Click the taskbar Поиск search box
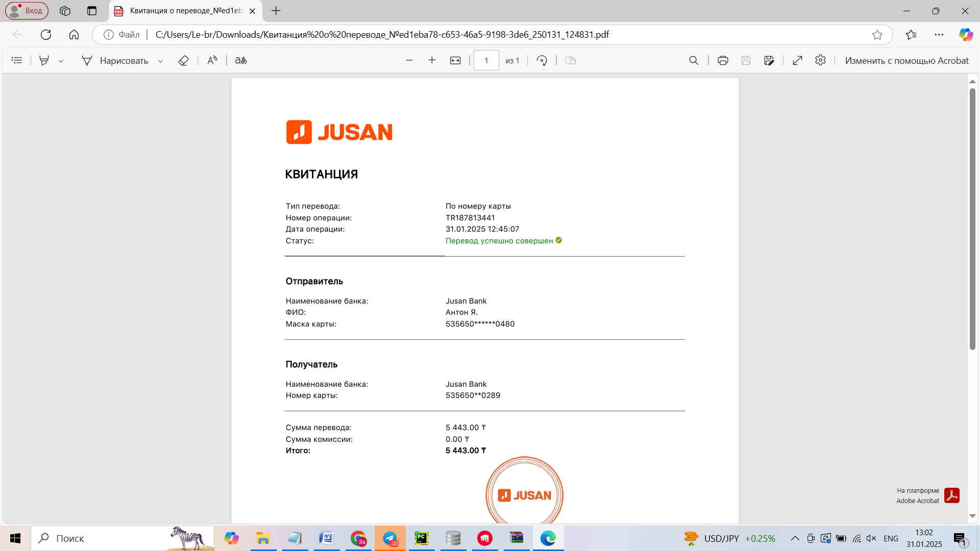The height and width of the screenshot is (551, 980). (x=122, y=538)
